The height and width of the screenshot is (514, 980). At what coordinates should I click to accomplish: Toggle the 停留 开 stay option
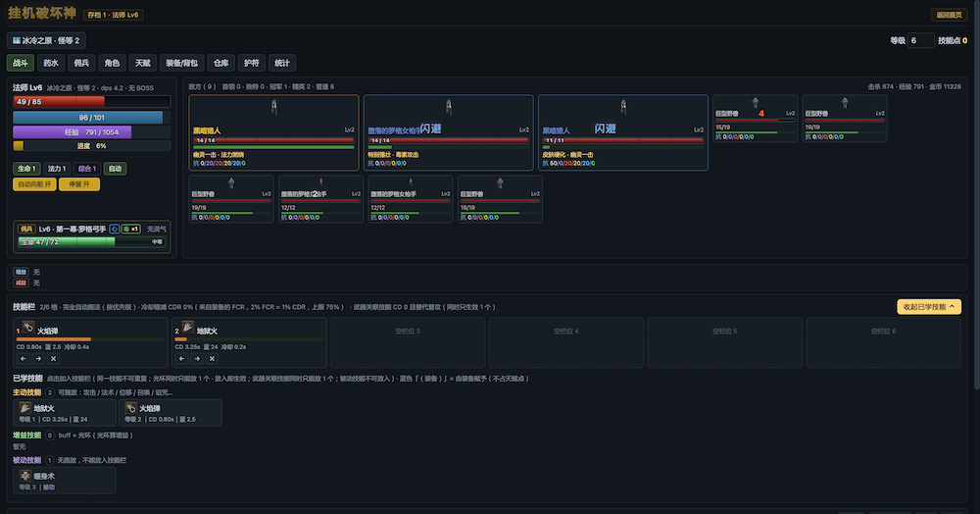(79, 184)
